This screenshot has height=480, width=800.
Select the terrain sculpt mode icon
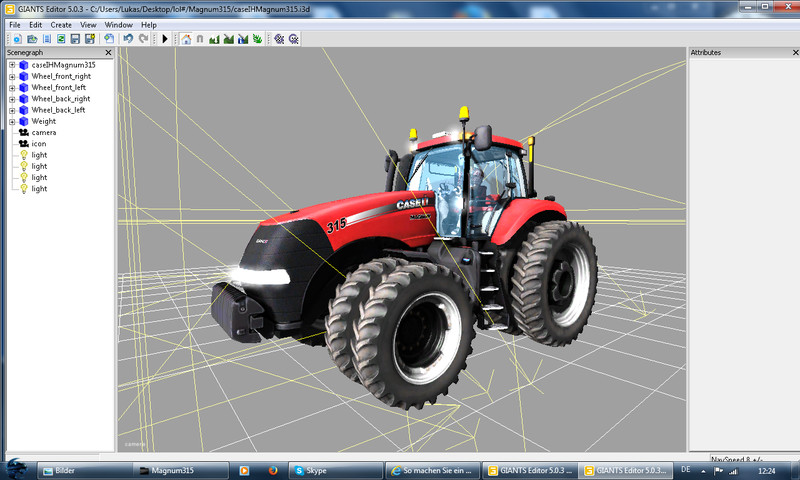(214, 39)
